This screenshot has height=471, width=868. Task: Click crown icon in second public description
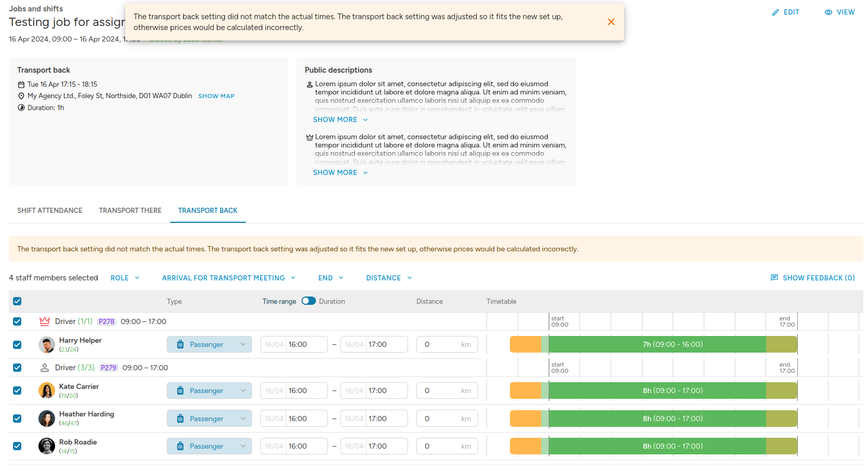click(x=310, y=137)
